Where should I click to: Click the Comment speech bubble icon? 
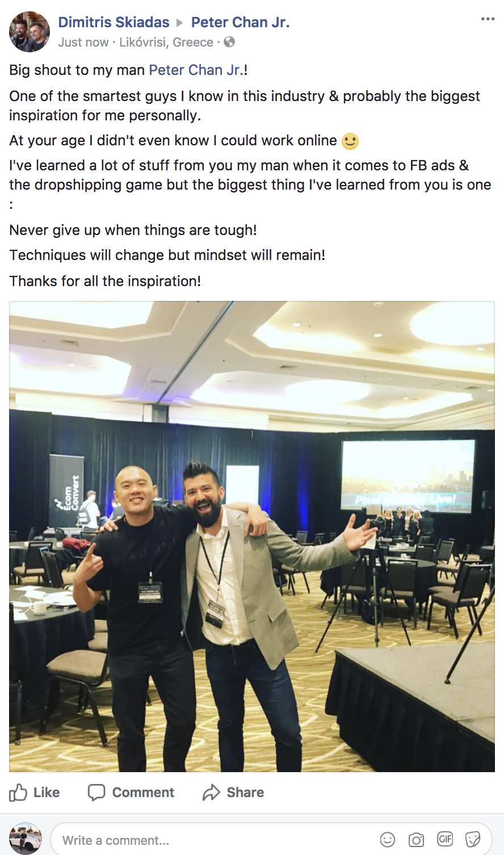click(96, 793)
